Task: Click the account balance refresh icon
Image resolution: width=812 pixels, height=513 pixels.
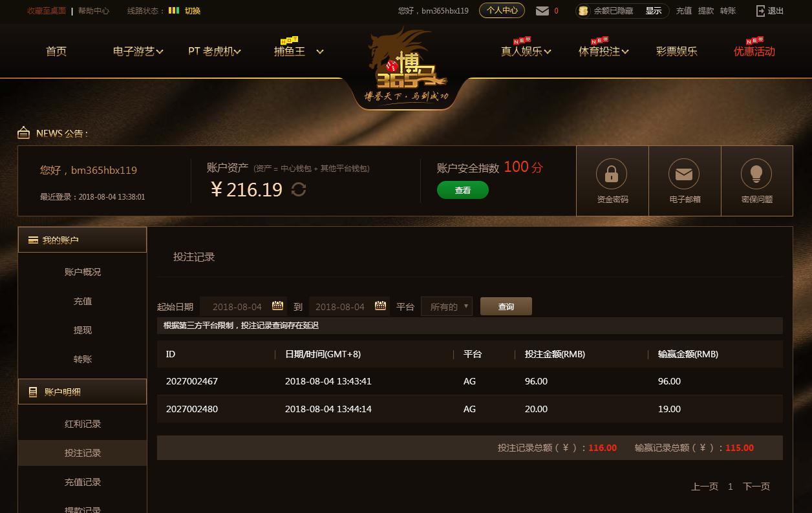Action: point(298,189)
